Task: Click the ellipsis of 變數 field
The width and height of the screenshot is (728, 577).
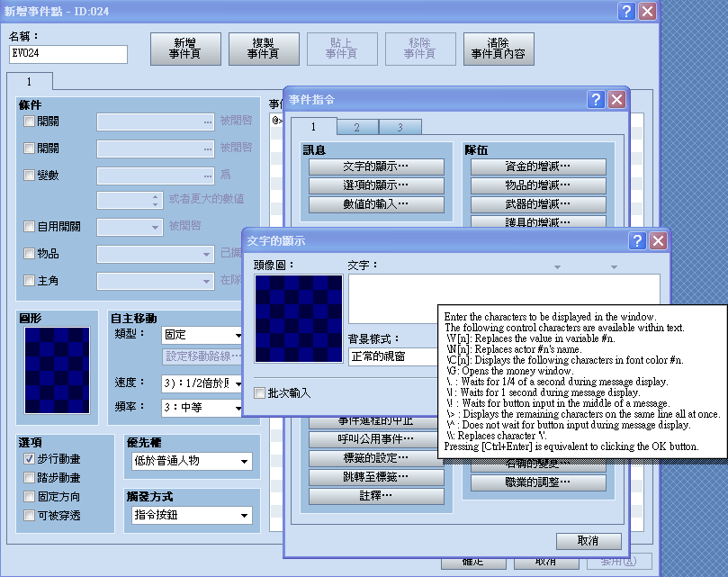Action: 208,176
